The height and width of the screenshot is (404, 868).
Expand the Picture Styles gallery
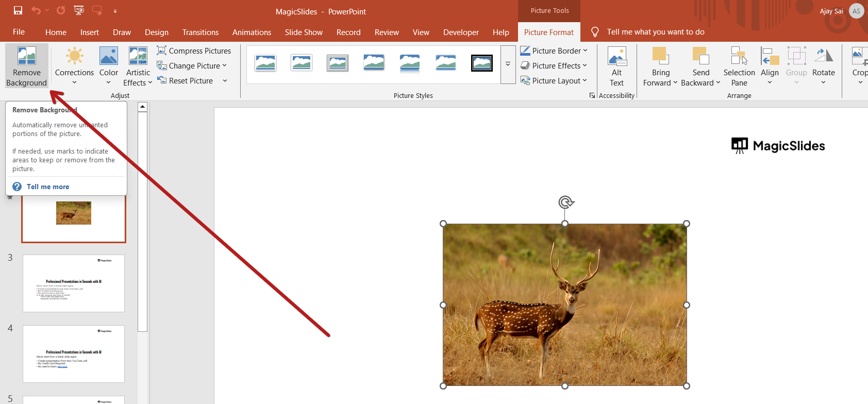(508, 64)
